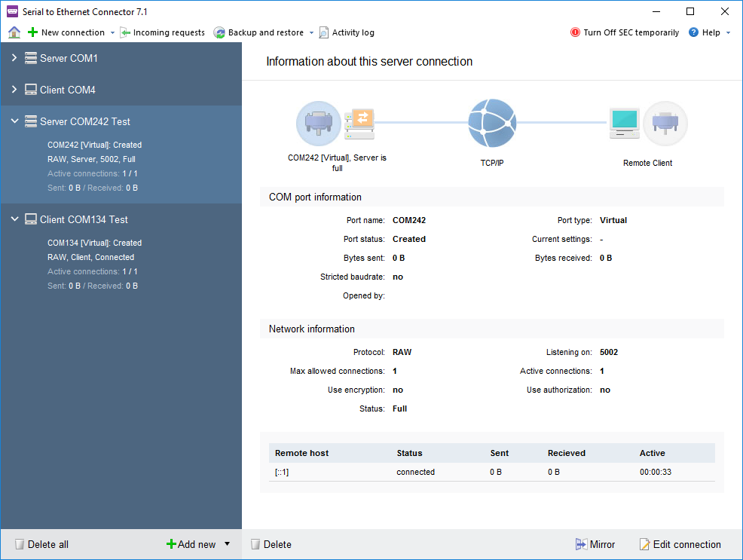Click the Incoming requests arrow icon
743x560 pixels.
[x=125, y=32]
